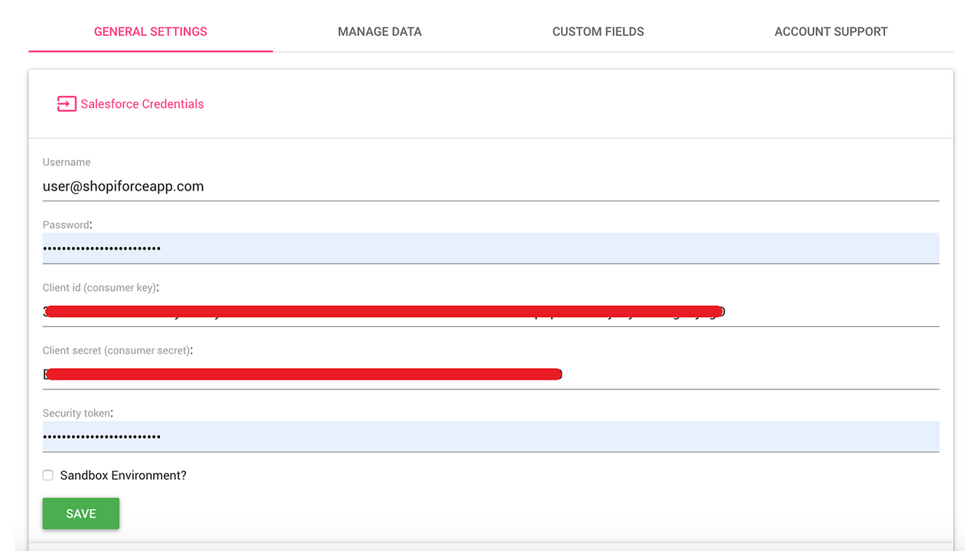This screenshot has height=551, width=980.
Task: Click the Sandbox Environment label text
Action: 122,474
